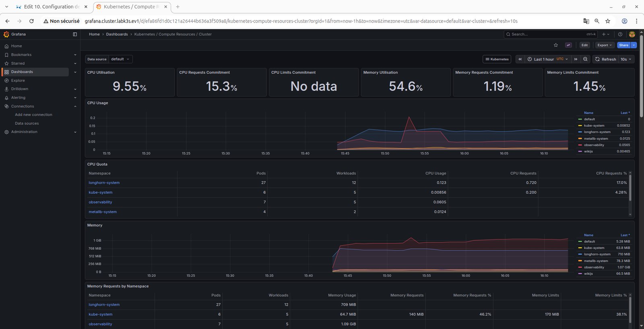Viewport: 644px width, 329px height.
Task: Collapse the Connections chevron
Action: [75, 106]
